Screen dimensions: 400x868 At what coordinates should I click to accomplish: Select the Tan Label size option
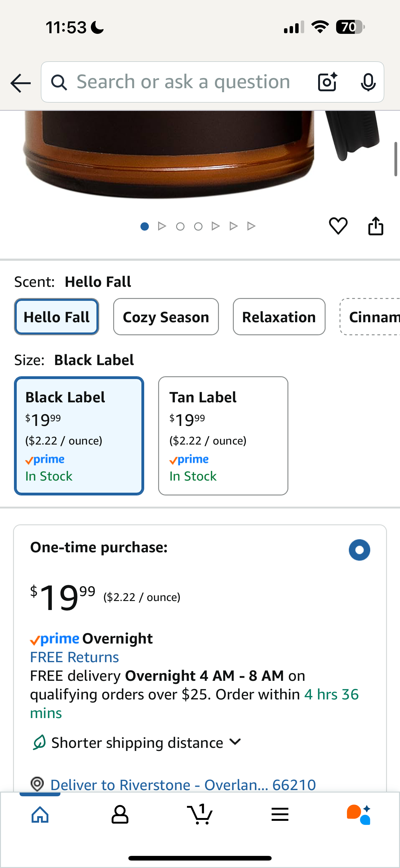[x=223, y=435]
